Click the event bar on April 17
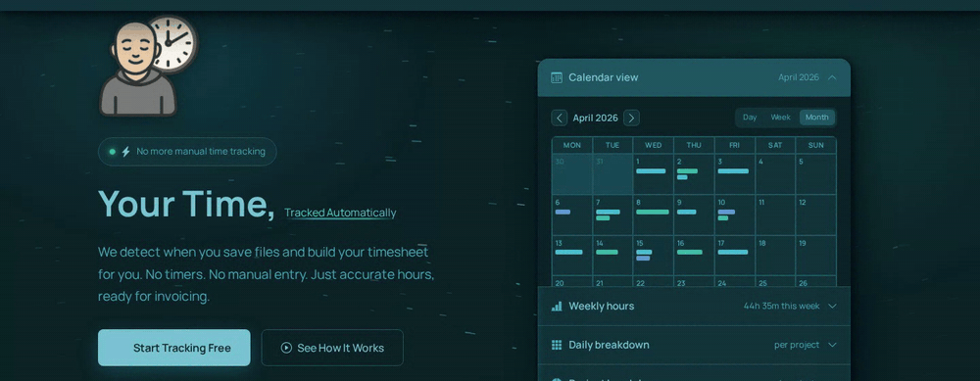Screen dimensions: 980x381 click(732, 253)
